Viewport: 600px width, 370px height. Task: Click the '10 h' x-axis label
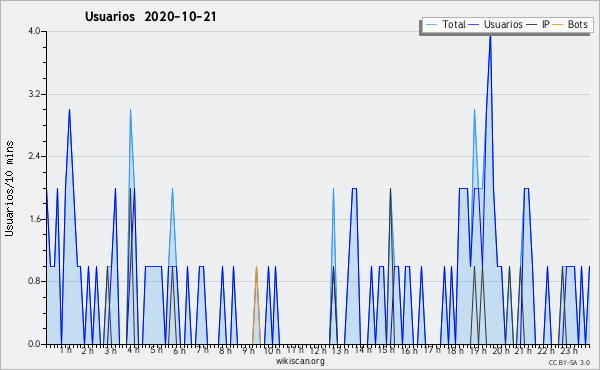[272, 351]
